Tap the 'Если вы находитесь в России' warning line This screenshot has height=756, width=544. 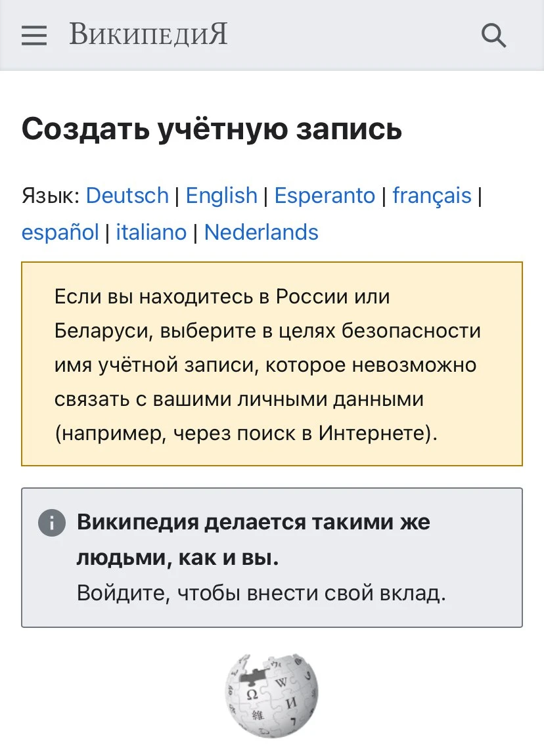(222, 297)
